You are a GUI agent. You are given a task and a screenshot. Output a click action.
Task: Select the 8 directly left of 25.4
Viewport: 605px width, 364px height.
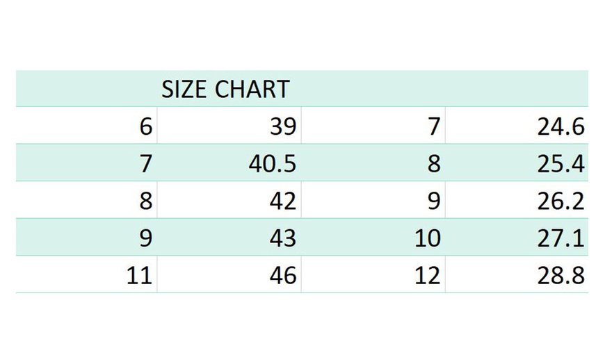coord(434,164)
